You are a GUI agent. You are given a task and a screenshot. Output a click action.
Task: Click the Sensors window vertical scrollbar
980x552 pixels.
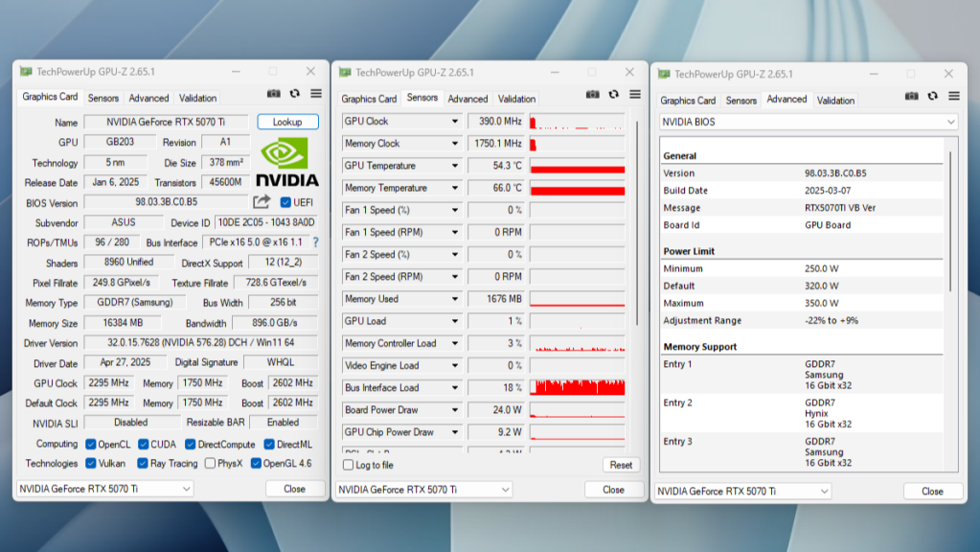637,222
